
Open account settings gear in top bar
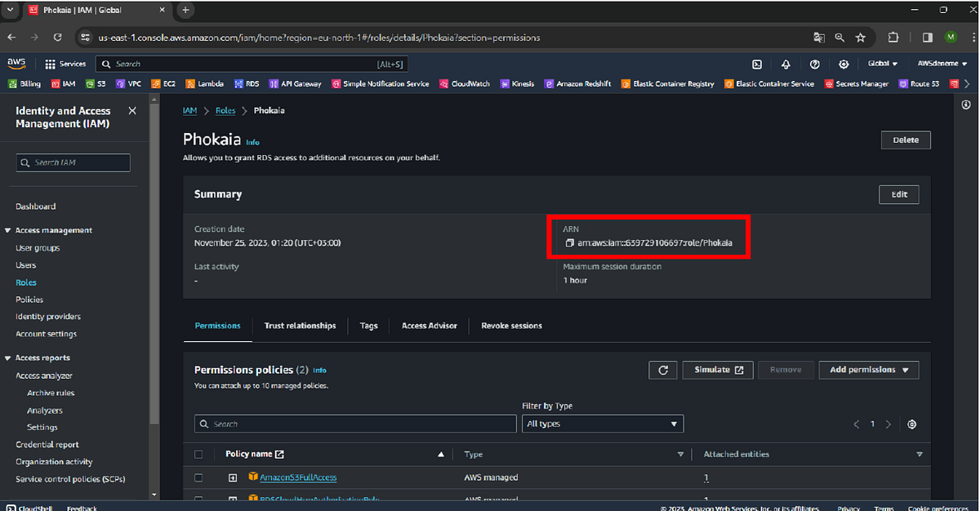click(842, 64)
